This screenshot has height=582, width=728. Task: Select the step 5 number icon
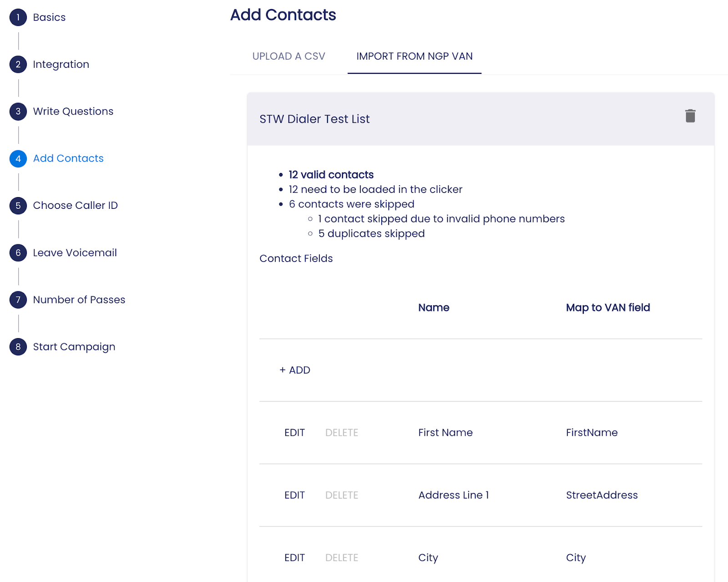(18, 206)
